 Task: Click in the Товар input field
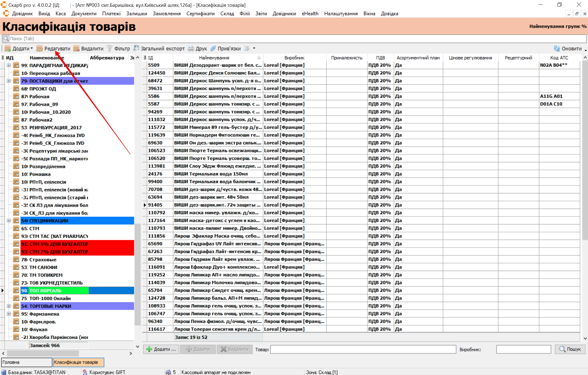pyautogui.click(x=363, y=349)
